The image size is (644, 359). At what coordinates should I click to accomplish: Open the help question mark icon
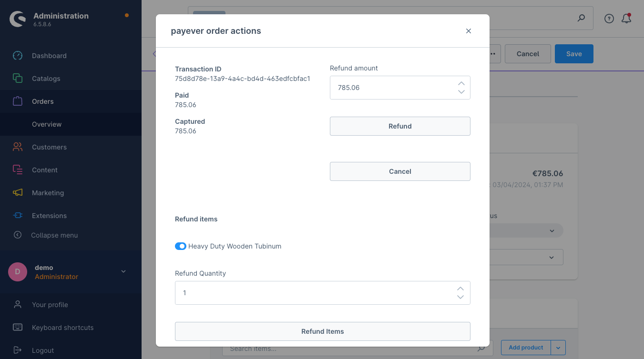click(x=609, y=19)
